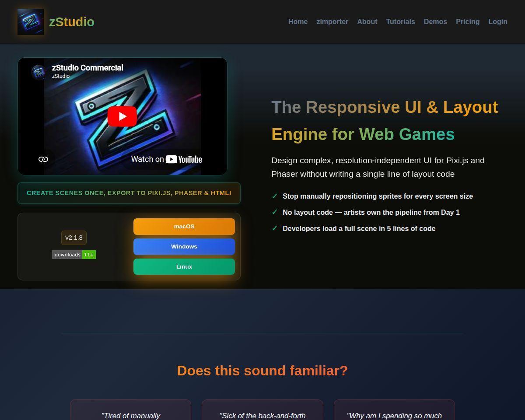
Task: Click the 'Sick of the back-and-forth' card
Action: 262,410
